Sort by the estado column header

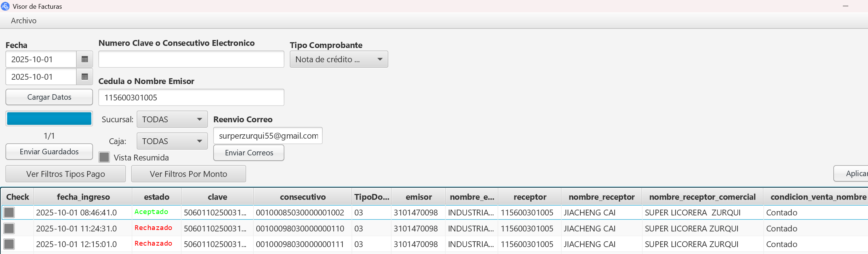[156, 197]
